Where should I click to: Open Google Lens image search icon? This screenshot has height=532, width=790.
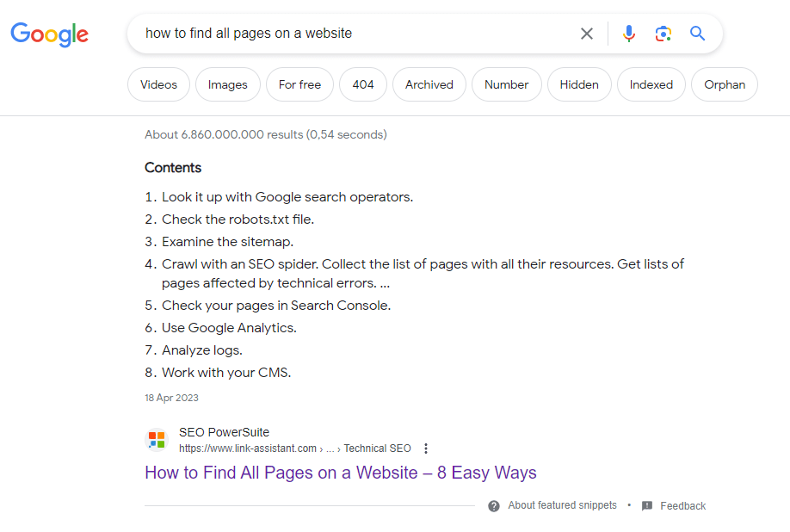(663, 34)
